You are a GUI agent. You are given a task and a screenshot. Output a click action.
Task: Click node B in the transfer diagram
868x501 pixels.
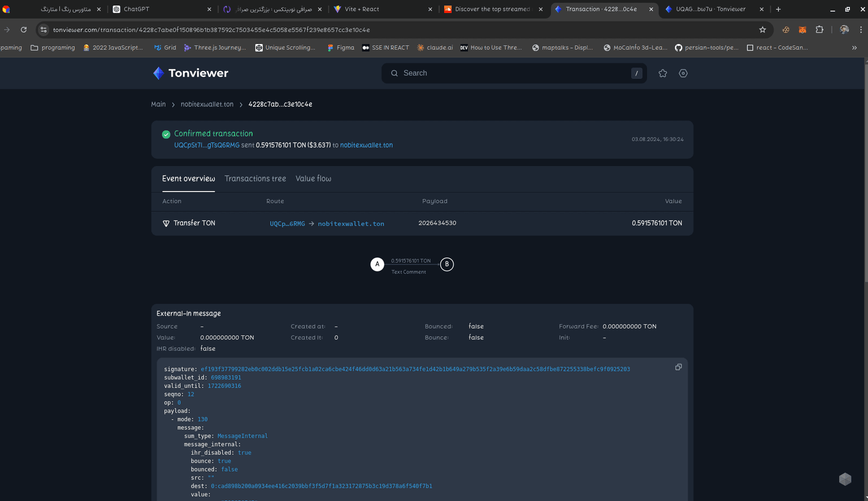point(446,264)
